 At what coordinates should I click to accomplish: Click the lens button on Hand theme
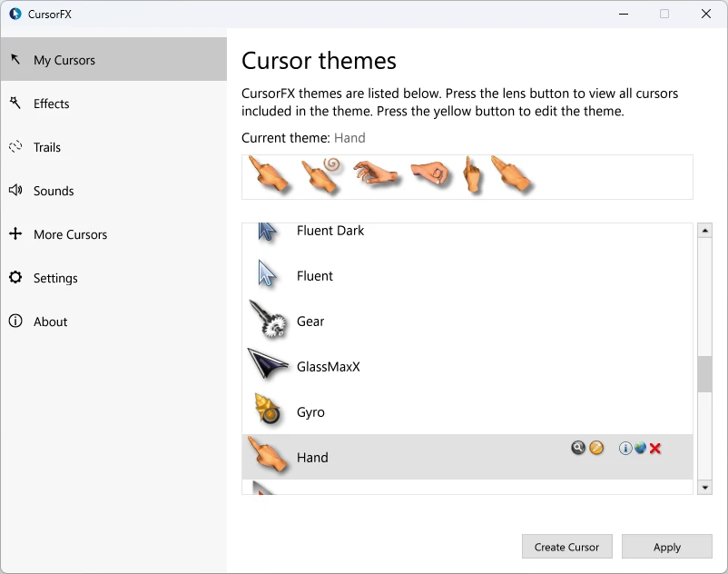point(578,448)
